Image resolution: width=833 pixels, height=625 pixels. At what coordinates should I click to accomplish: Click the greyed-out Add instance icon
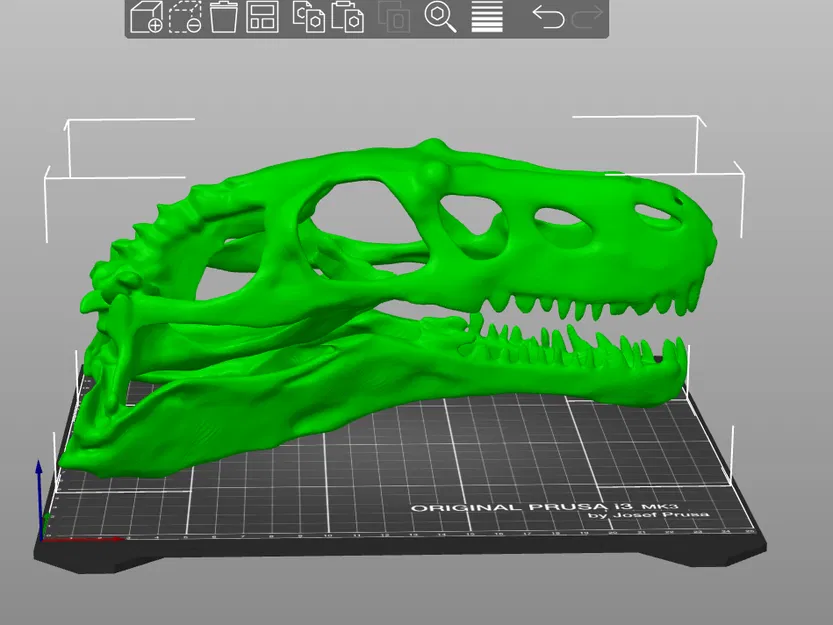click(394, 17)
